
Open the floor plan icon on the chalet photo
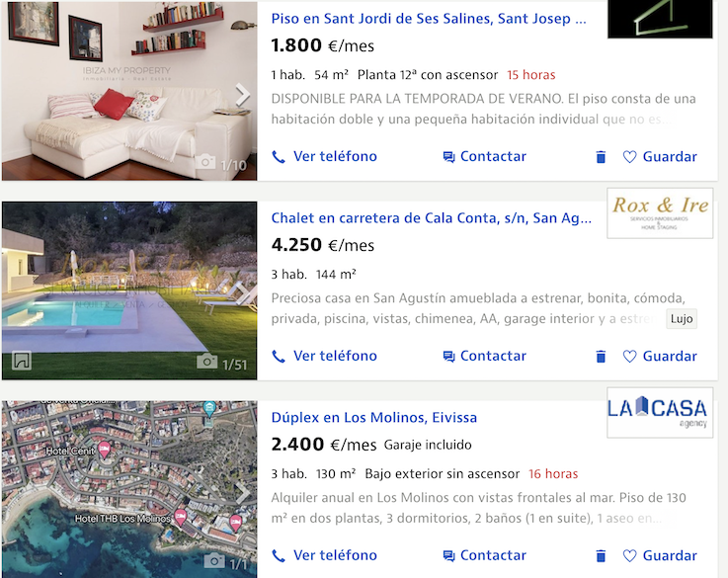(x=22, y=361)
